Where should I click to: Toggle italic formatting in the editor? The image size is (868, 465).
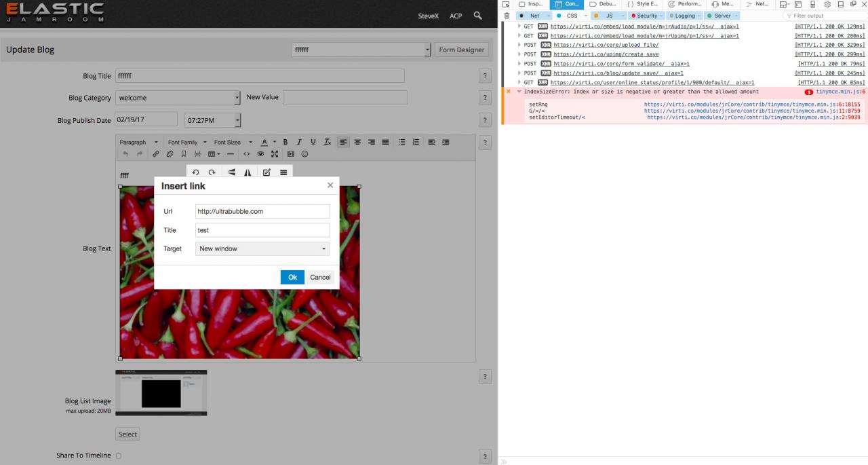(x=299, y=142)
